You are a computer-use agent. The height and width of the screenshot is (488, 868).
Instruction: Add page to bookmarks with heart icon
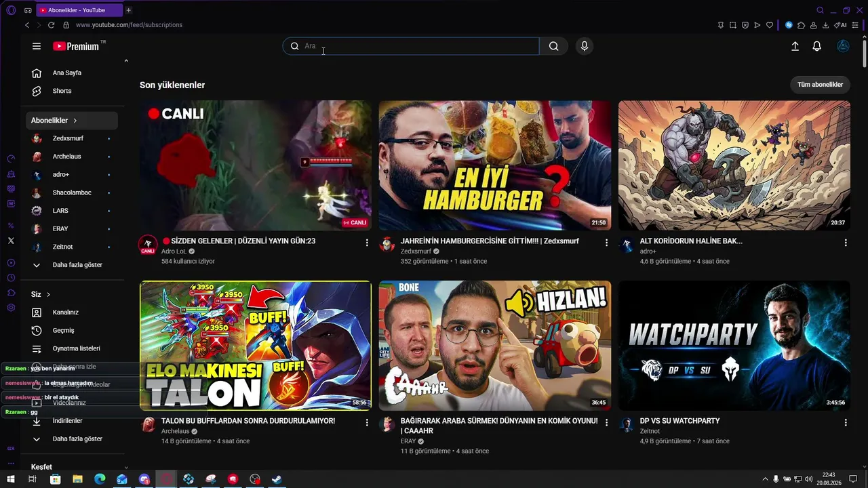point(770,25)
